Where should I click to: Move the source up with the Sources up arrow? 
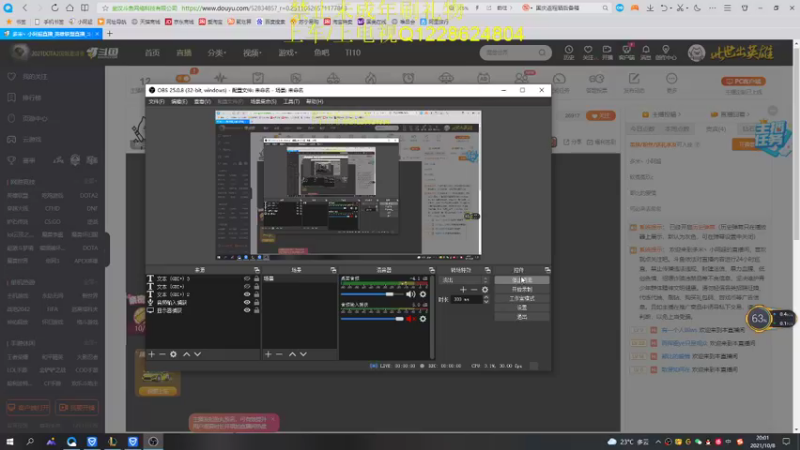click(187, 354)
